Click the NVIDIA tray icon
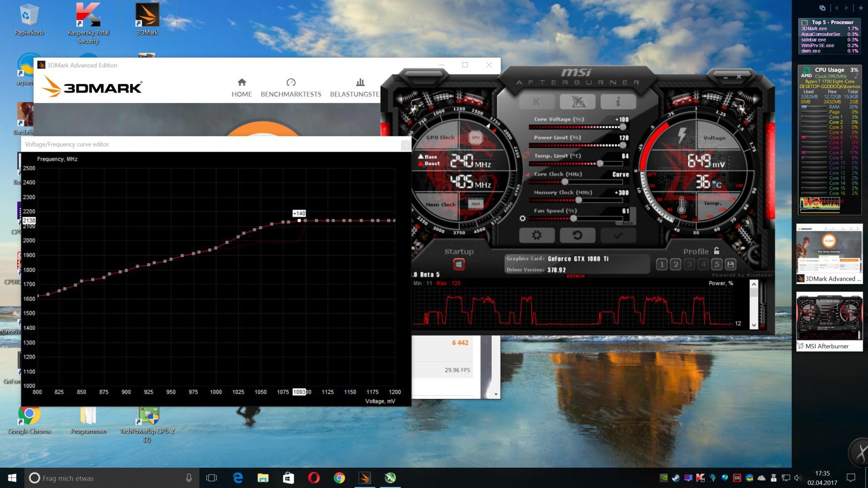 tap(664, 478)
